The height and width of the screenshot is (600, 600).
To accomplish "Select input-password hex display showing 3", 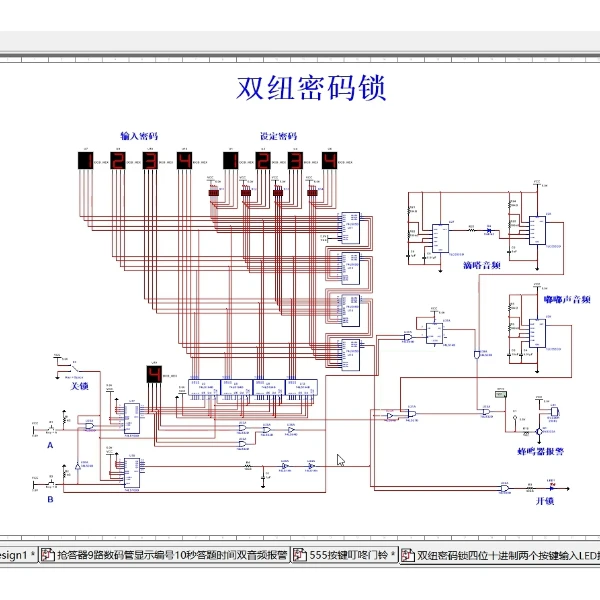I will (150, 160).
